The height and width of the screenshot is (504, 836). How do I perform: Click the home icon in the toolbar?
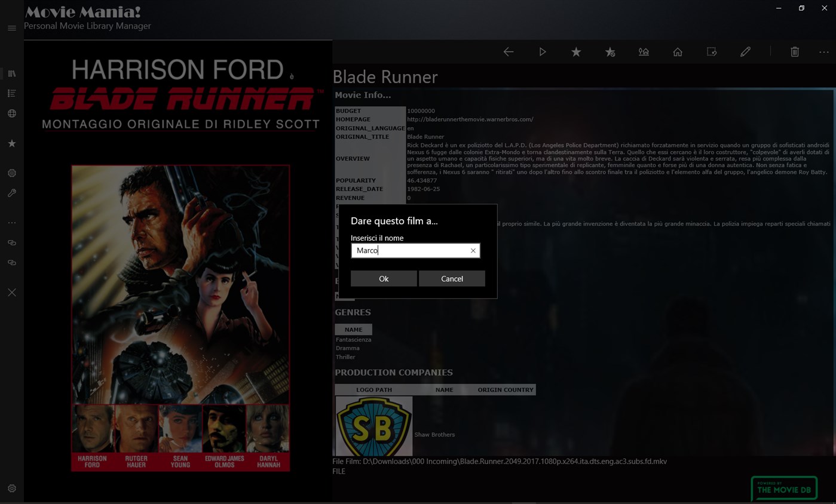pyautogui.click(x=678, y=52)
